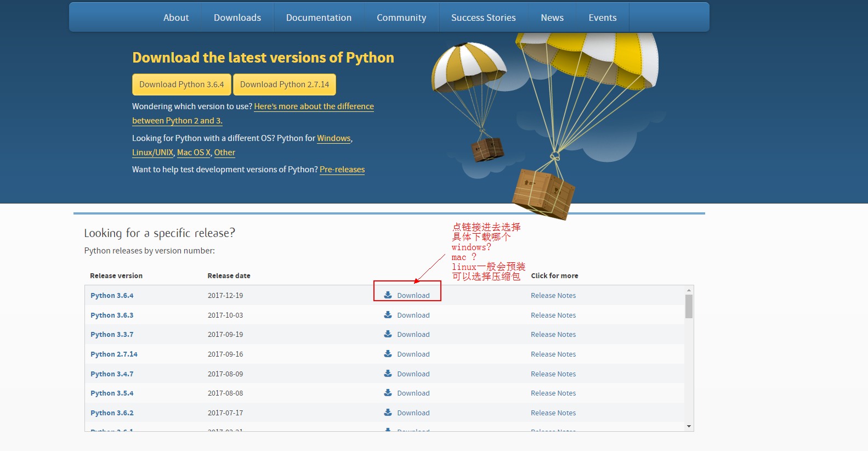Open Release Notes for Python 3.4.7
The image size is (868, 451).
point(553,374)
